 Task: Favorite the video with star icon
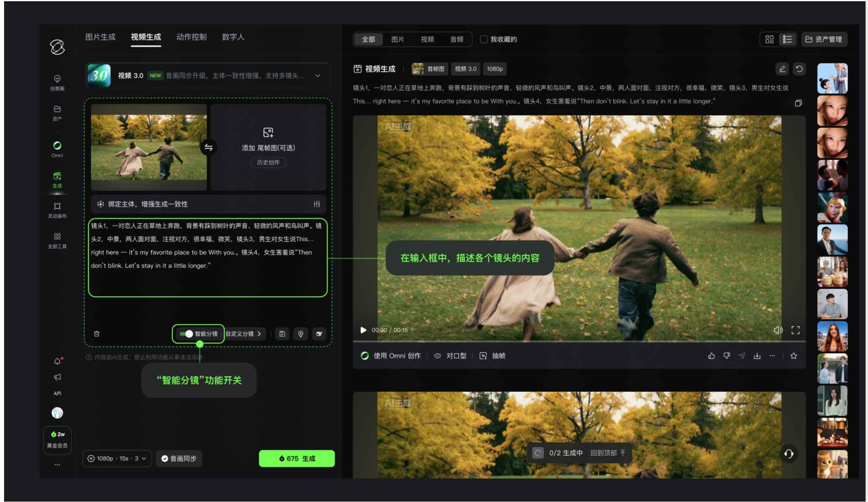pyautogui.click(x=793, y=356)
